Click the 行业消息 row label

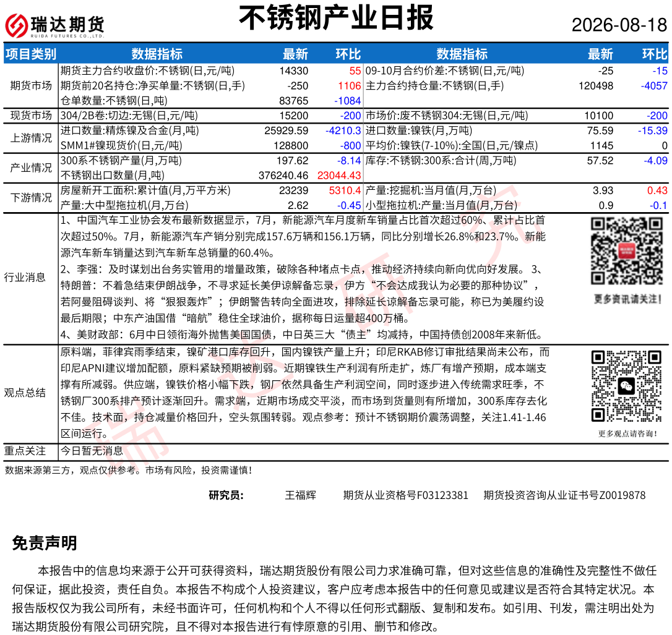[x=25, y=278]
